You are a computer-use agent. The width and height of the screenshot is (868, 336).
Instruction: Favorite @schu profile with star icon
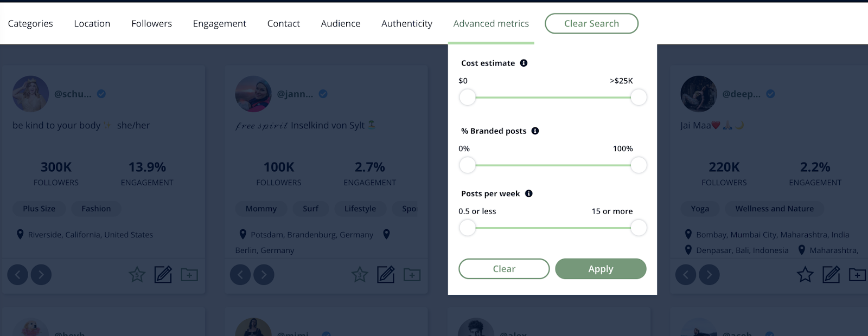[x=137, y=275]
